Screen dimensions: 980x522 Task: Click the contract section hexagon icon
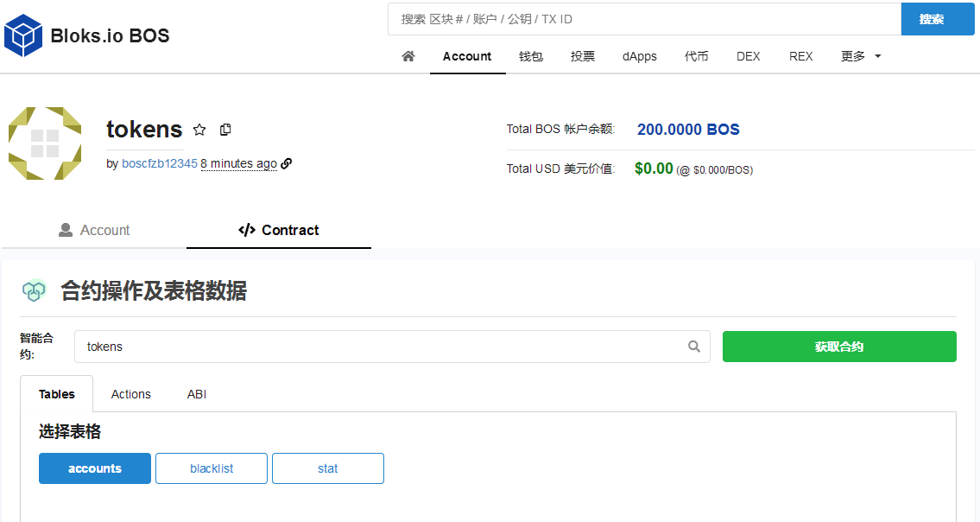click(35, 290)
